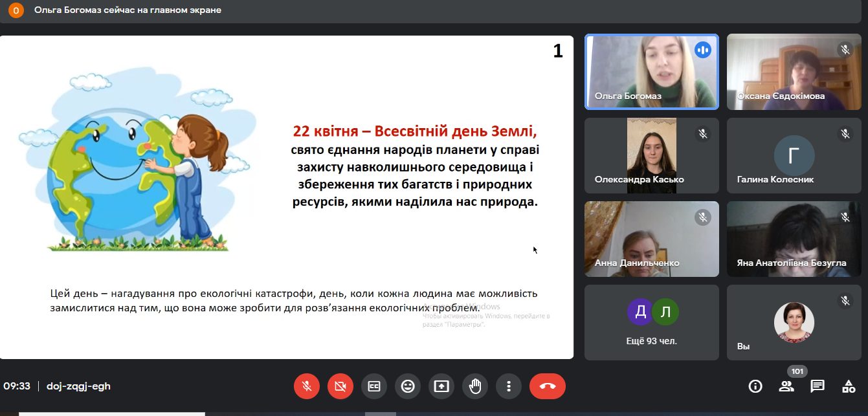Unmute microphone in call controls
The width and height of the screenshot is (868, 416).
307,386
